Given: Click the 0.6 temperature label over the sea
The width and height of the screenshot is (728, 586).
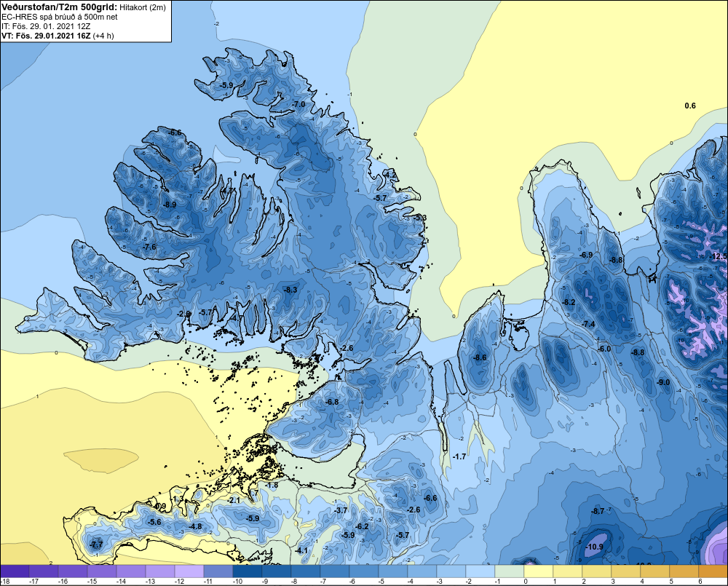Looking at the screenshot, I should tap(690, 106).
